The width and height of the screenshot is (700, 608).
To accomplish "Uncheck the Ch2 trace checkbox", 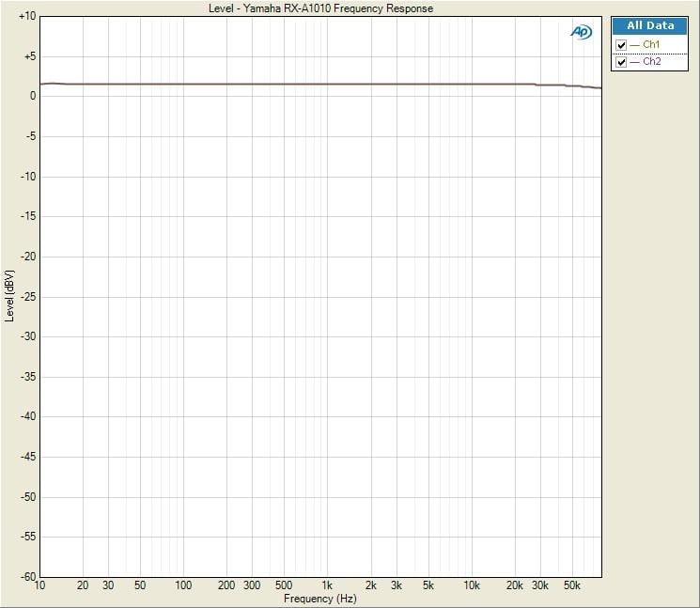I will click(621, 62).
